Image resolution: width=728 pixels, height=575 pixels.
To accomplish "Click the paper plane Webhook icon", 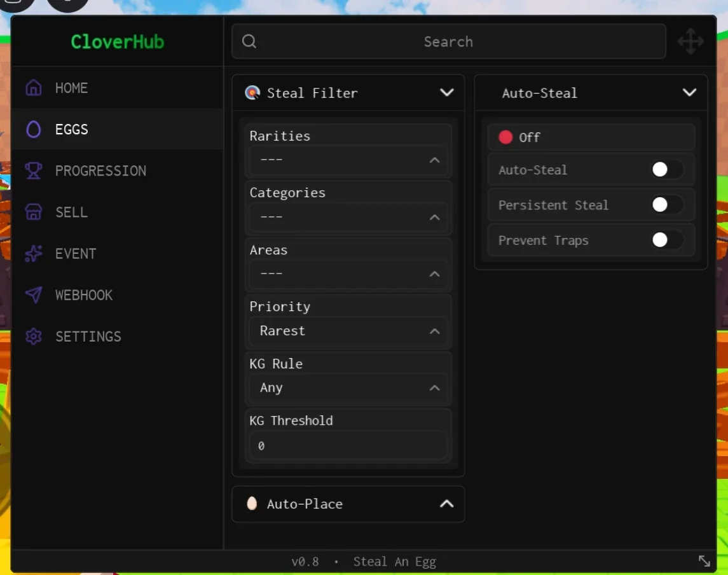I will pyautogui.click(x=34, y=294).
